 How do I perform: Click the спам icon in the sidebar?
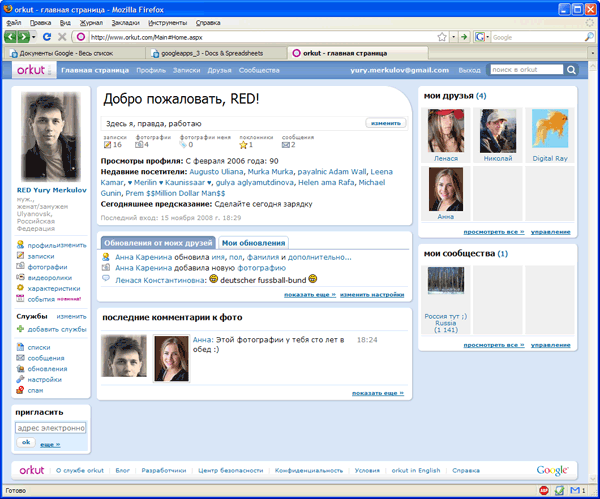point(20,390)
